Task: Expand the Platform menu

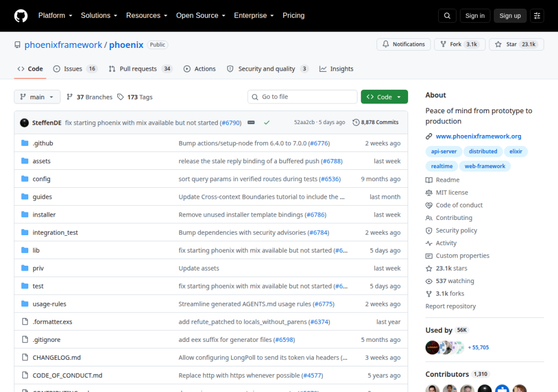Action: [55, 16]
